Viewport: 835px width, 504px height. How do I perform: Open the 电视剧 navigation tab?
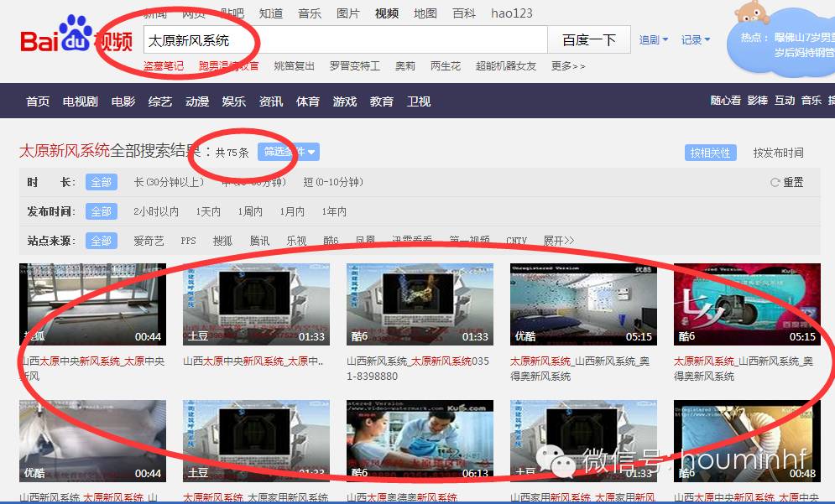[x=81, y=101]
